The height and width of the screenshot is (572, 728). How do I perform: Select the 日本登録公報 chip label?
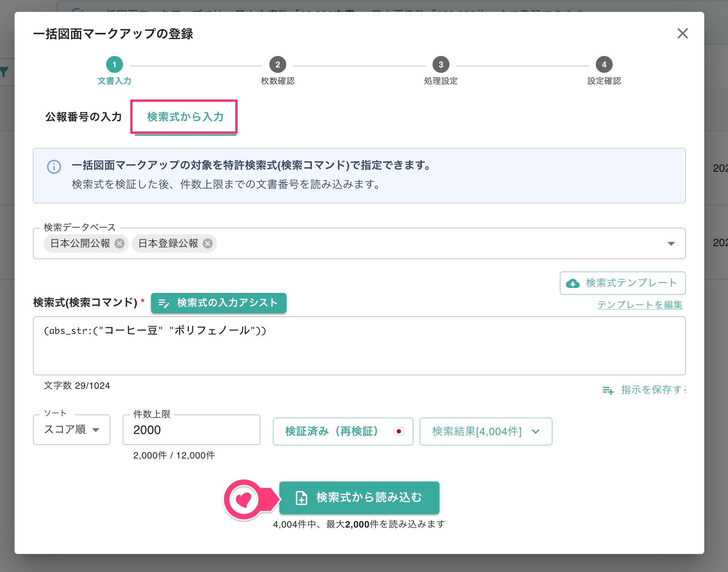[x=168, y=243]
